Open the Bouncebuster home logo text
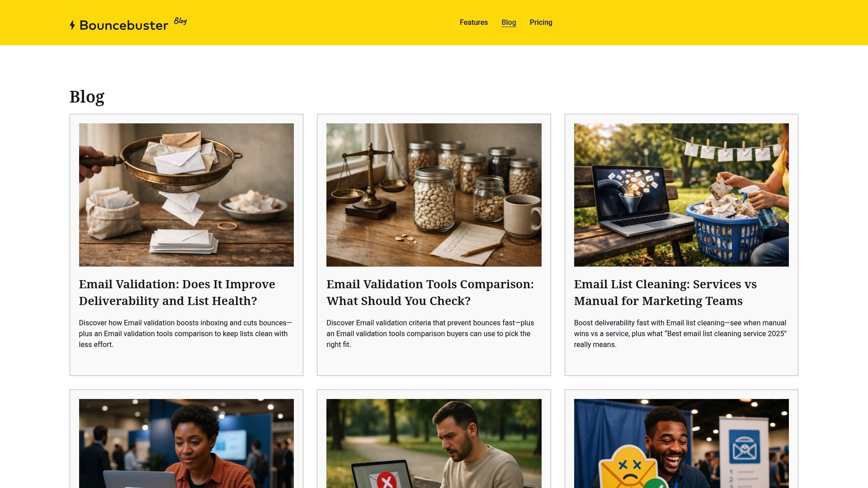 click(124, 25)
